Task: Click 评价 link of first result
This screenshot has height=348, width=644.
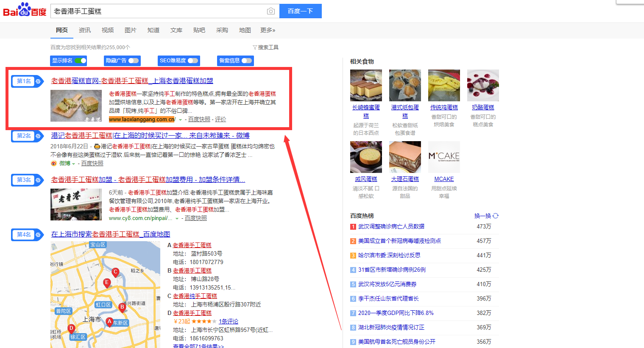Action: (x=220, y=120)
